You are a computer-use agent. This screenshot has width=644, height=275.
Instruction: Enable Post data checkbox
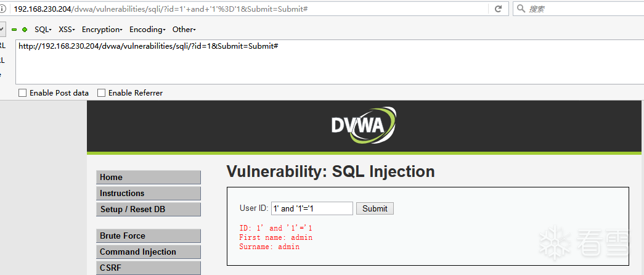(x=23, y=93)
